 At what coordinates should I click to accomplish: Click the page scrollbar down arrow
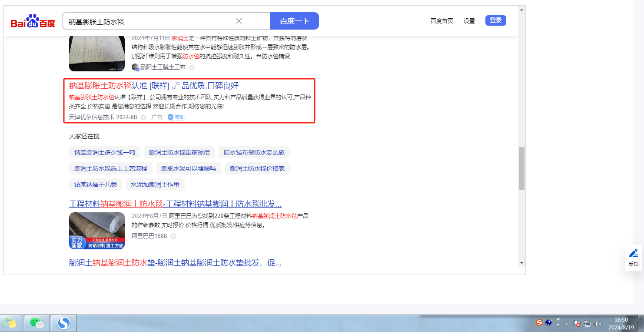click(521, 263)
